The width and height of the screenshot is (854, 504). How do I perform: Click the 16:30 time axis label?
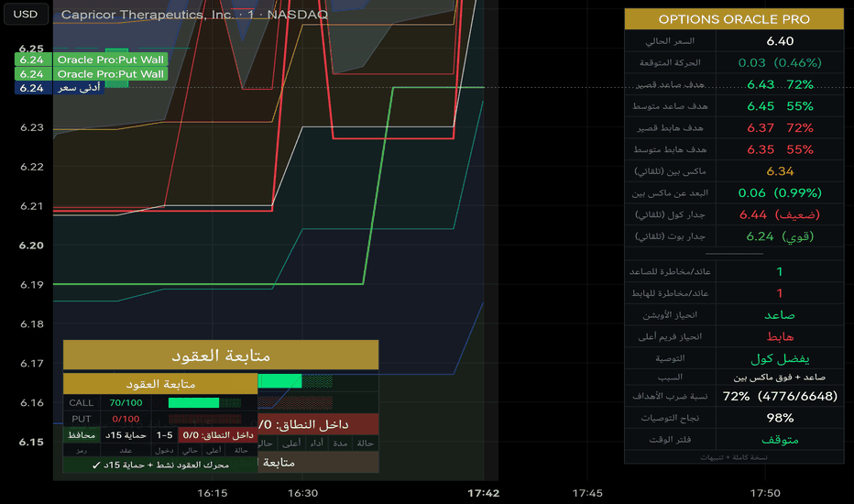tap(302, 493)
